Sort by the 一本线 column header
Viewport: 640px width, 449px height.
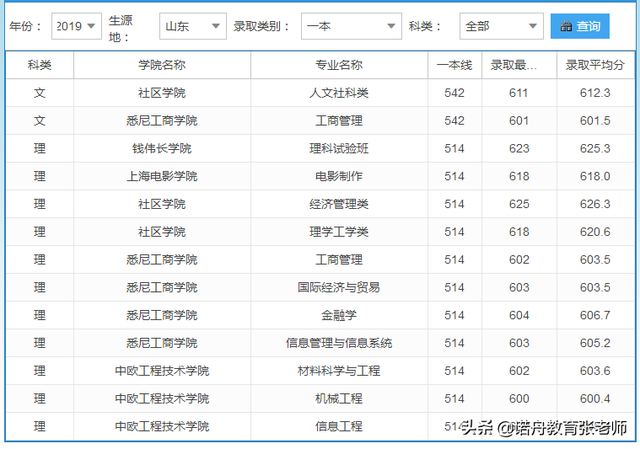pos(454,65)
